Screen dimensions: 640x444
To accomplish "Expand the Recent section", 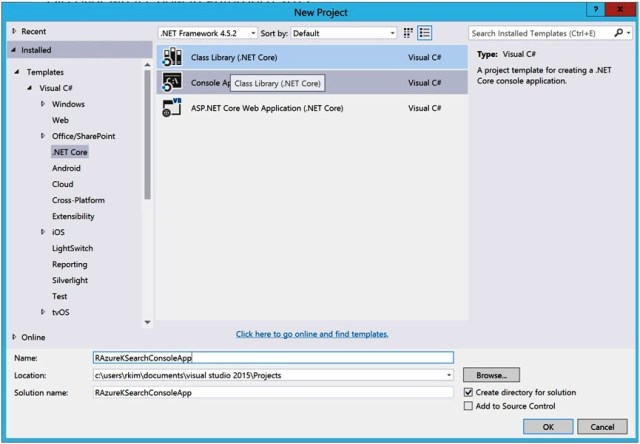I will tap(14, 31).
